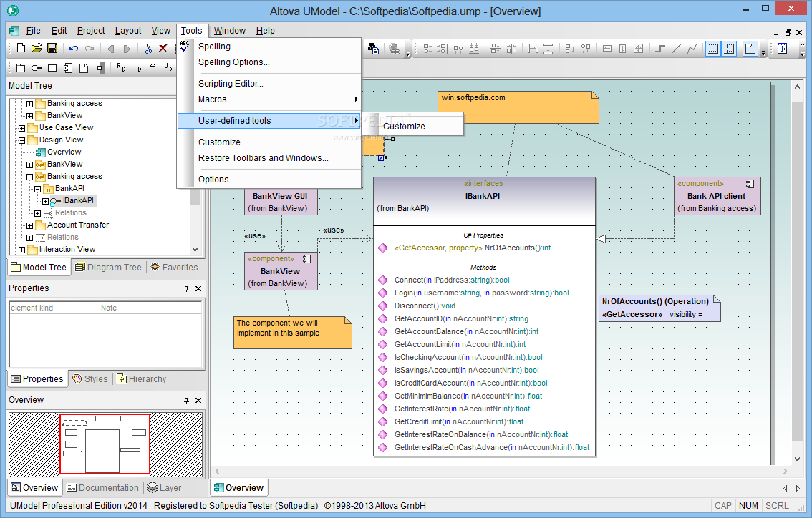Toggle the show grid button
The image size is (812, 518).
(712, 49)
